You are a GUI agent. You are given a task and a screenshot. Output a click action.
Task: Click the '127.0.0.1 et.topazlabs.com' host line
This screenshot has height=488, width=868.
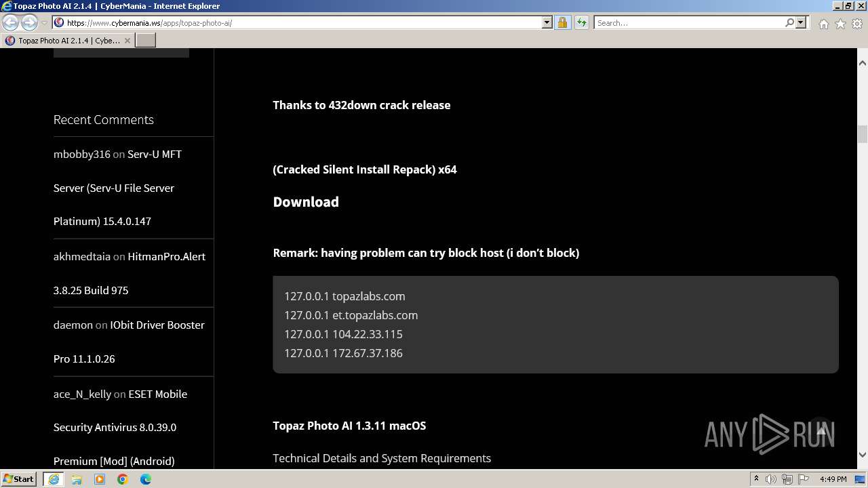point(351,315)
